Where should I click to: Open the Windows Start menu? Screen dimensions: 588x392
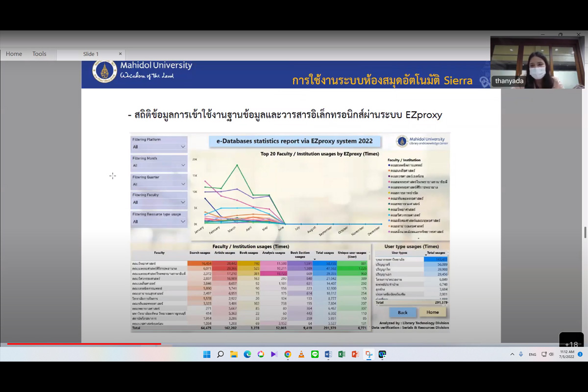207,354
